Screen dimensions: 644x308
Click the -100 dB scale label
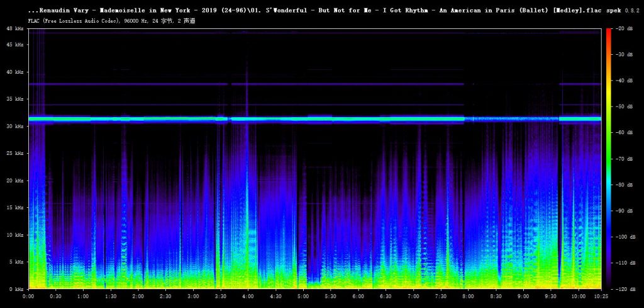(625, 237)
